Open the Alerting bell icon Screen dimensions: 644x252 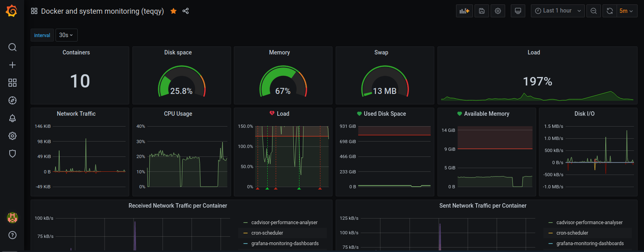tap(12, 118)
